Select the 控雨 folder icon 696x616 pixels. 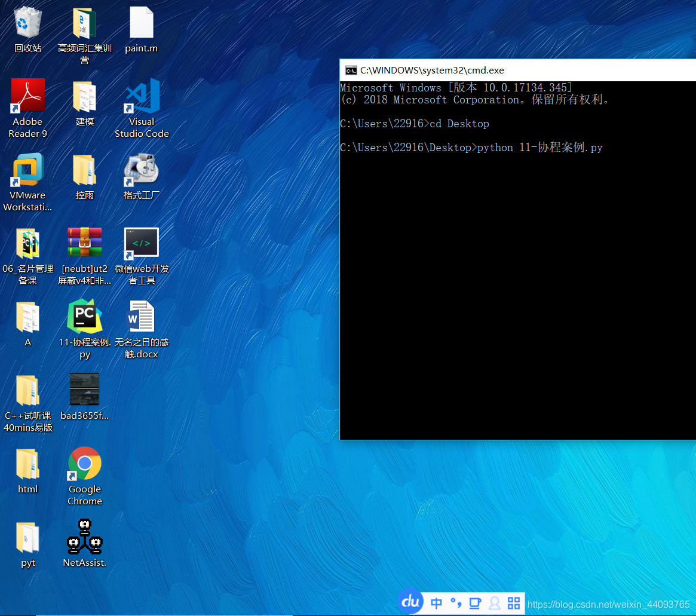(x=84, y=170)
